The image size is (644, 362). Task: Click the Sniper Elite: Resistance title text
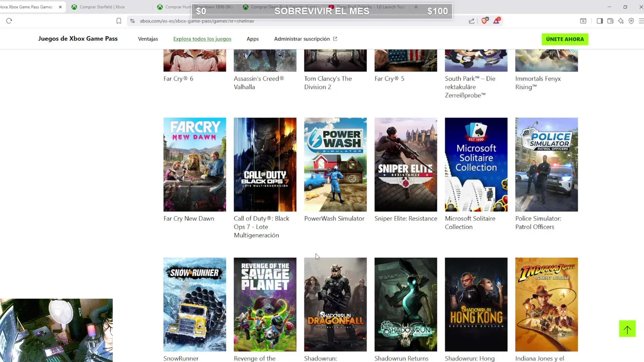[x=406, y=218]
